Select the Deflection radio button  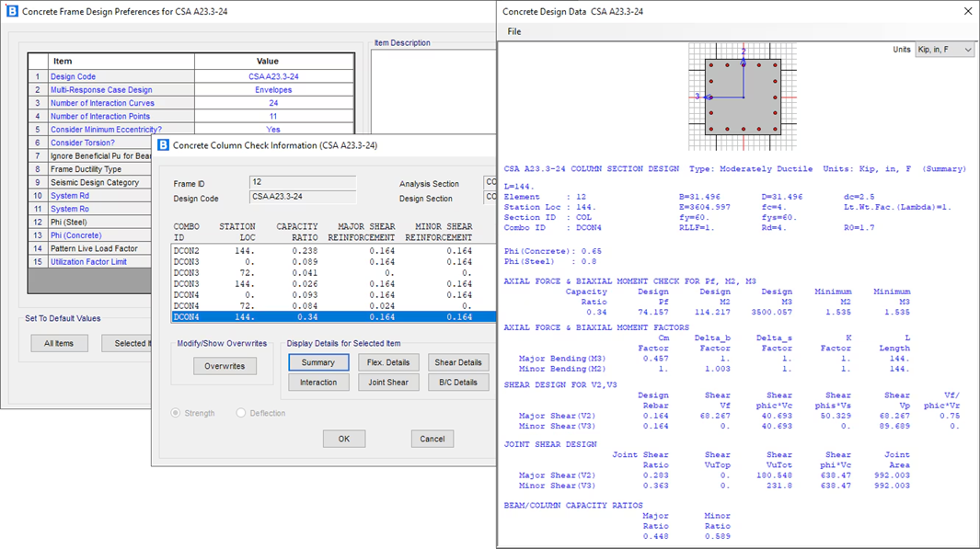(x=241, y=413)
